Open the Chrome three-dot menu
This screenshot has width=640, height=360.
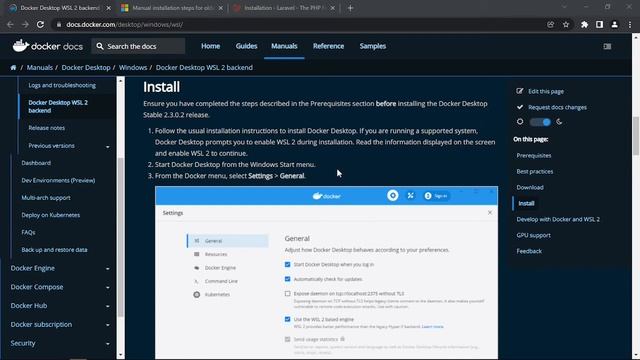(x=630, y=24)
